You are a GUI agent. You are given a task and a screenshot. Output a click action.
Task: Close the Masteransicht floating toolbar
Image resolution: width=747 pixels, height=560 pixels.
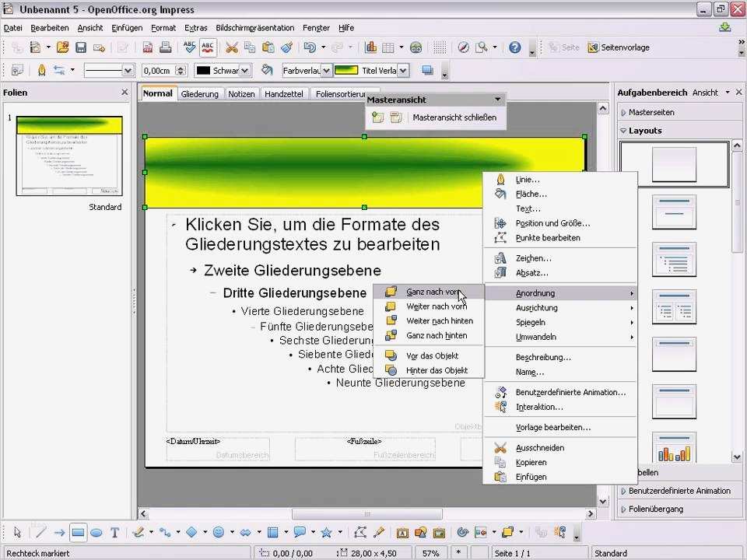click(x=499, y=100)
